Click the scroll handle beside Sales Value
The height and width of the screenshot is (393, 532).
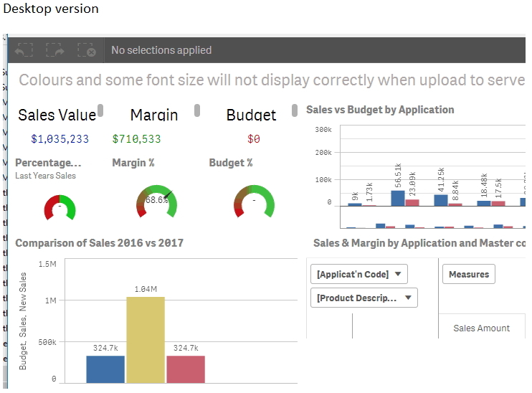click(100, 110)
